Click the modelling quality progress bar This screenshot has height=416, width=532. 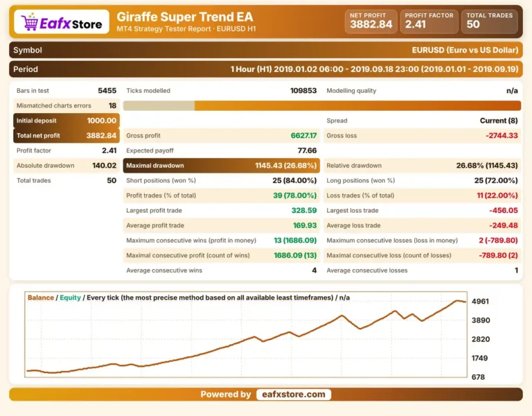click(321, 105)
